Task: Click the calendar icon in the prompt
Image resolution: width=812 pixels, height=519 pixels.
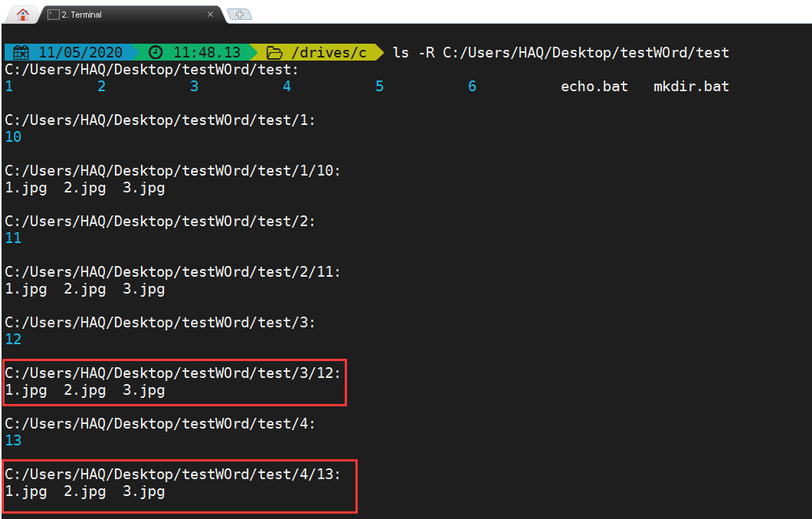Action: tap(21, 52)
